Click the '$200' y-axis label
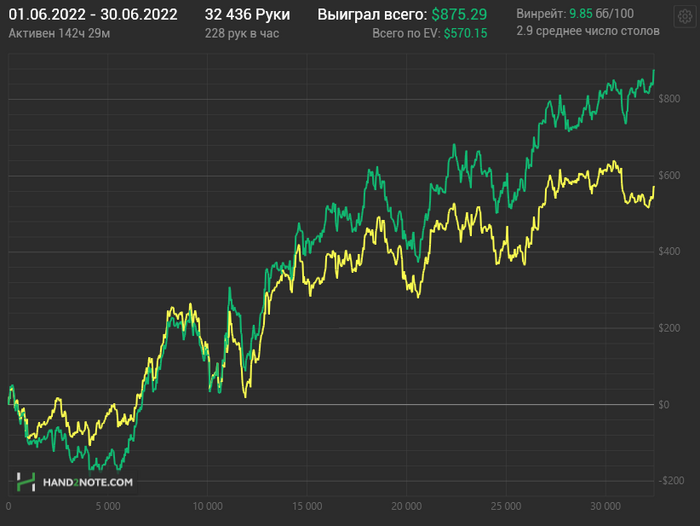This screenshot has width=700, height=526. 670,328
